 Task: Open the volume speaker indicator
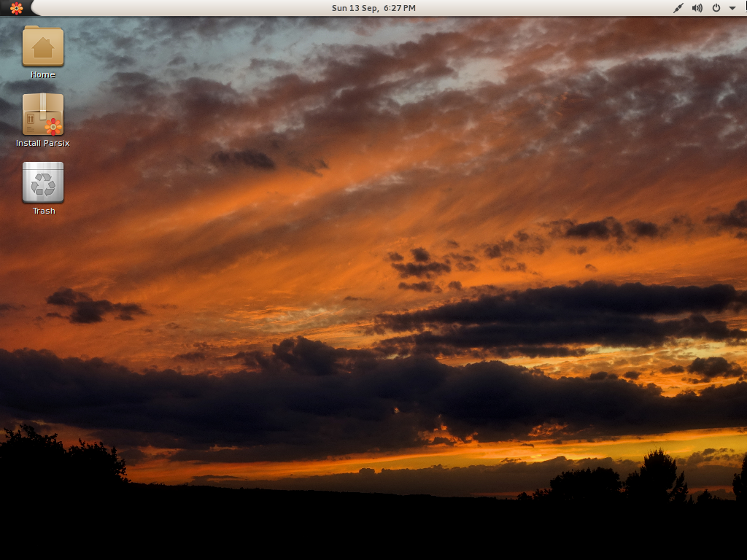point(697,8)
